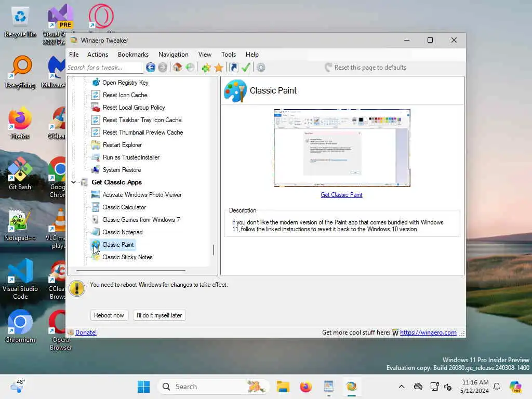Open the Firefox desktop shortcut
Screen dimensions: 532x399
pos(20,123)
